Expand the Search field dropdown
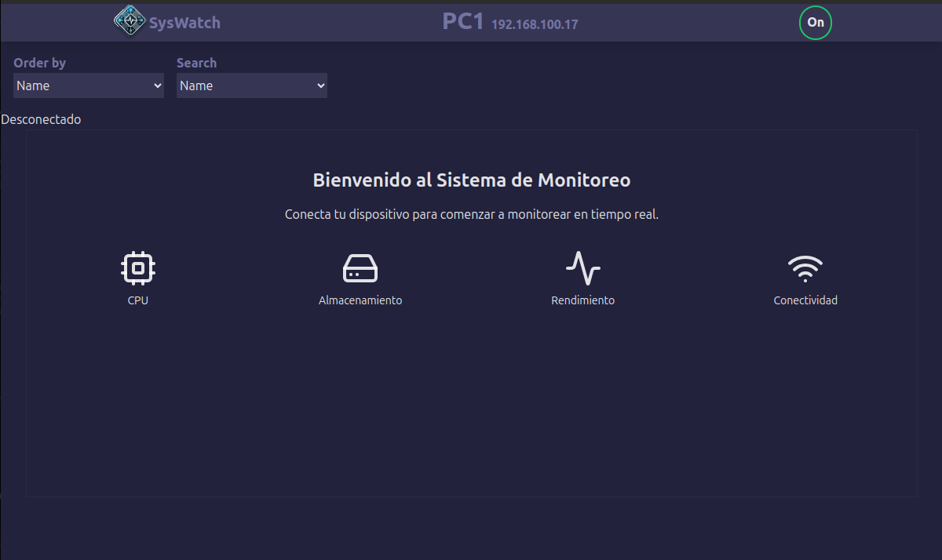942x560 pixels. pos(252,86)
